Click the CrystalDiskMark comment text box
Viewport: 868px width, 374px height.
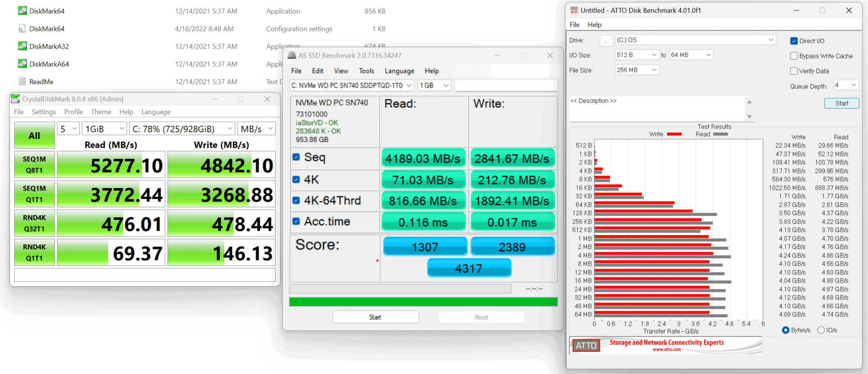tap(145, 274)
